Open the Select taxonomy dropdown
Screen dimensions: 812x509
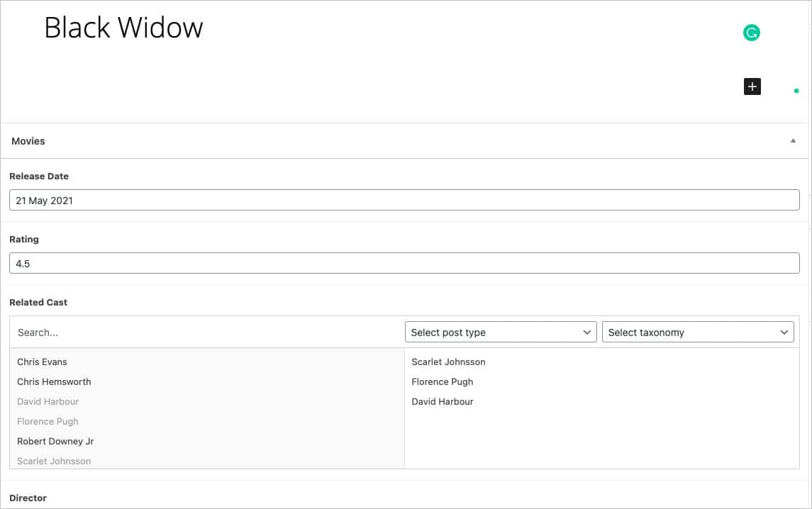[x=698, y=332]
